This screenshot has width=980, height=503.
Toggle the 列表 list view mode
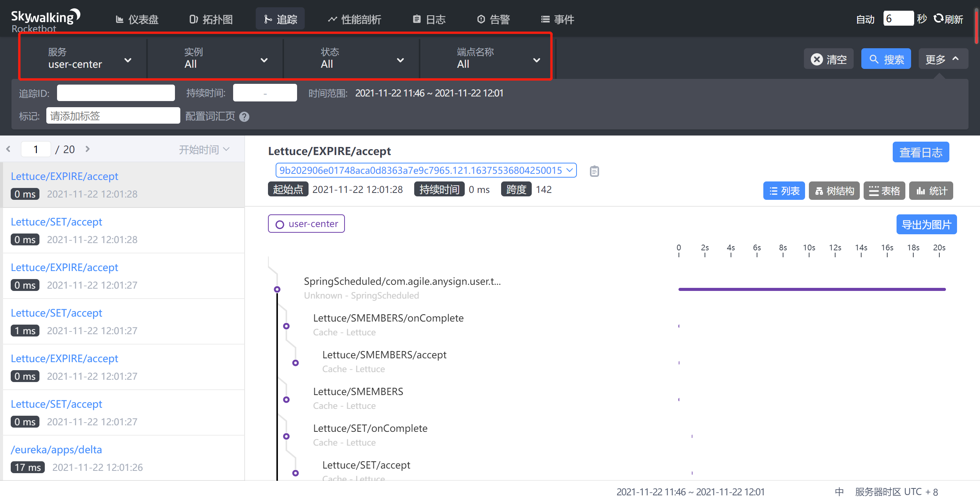783,190
